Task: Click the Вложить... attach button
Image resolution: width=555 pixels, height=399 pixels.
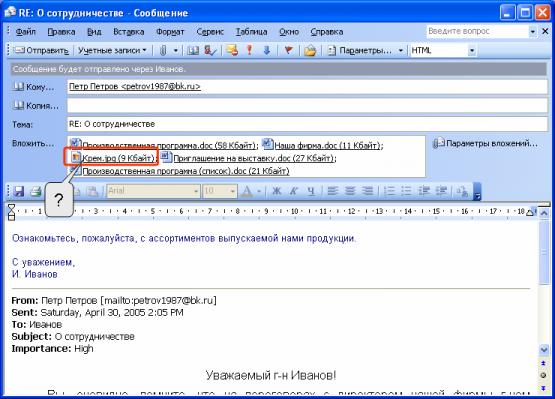Action: pos(33,143)
